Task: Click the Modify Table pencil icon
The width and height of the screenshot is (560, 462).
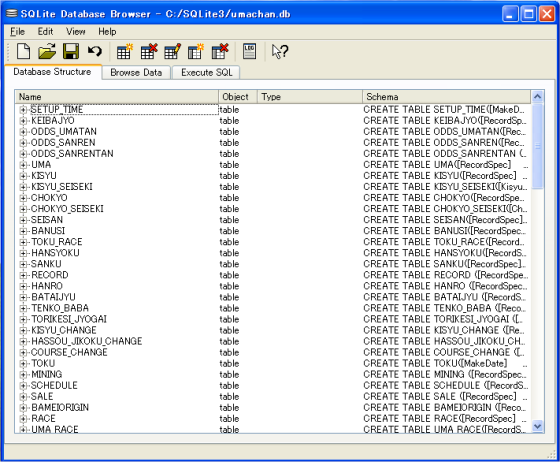Action: 172,51
